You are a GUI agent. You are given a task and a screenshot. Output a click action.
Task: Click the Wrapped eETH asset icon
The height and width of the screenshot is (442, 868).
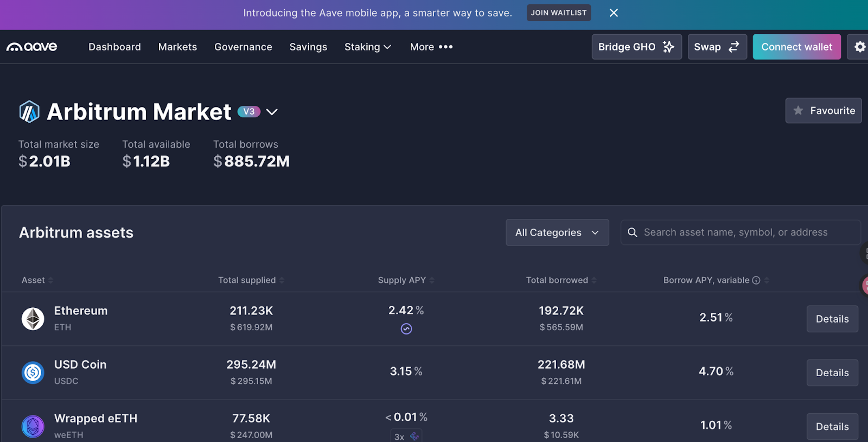click(33, 426)
